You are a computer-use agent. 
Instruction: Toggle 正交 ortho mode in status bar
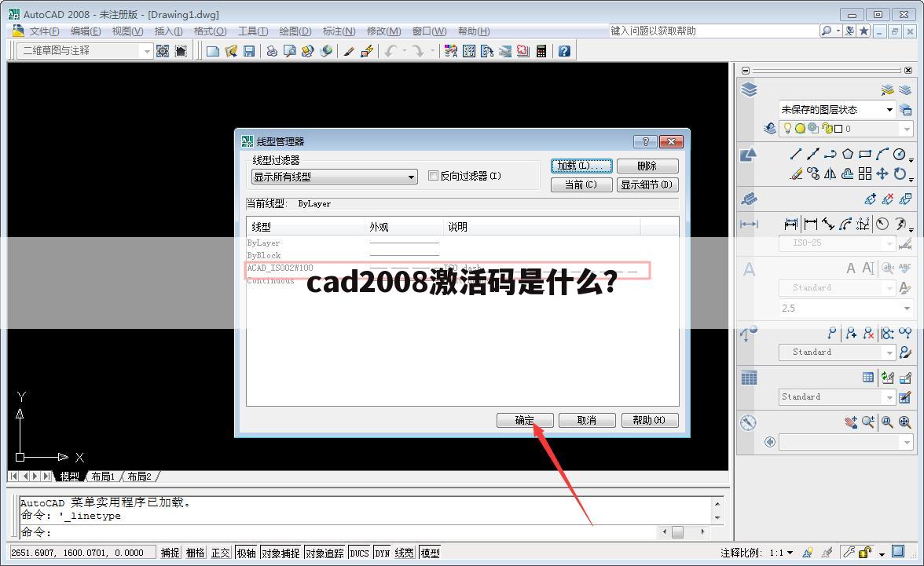(220, 553)
